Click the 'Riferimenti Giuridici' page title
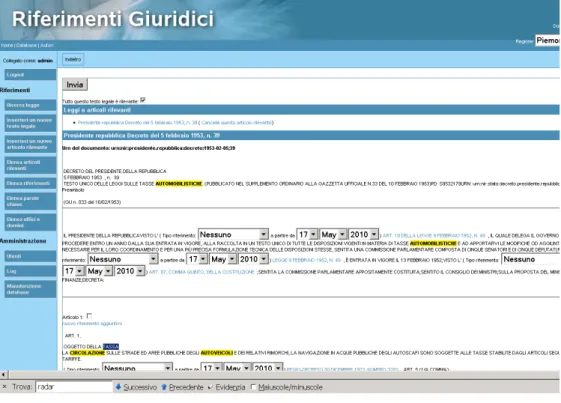This screenshot has width=561, height=403. [x=113, y=19]
